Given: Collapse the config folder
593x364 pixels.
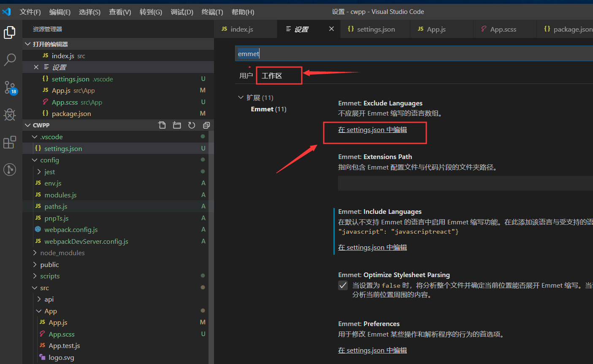Looking at the screenshot, I should pyautogui.click(x=35, y=160).
